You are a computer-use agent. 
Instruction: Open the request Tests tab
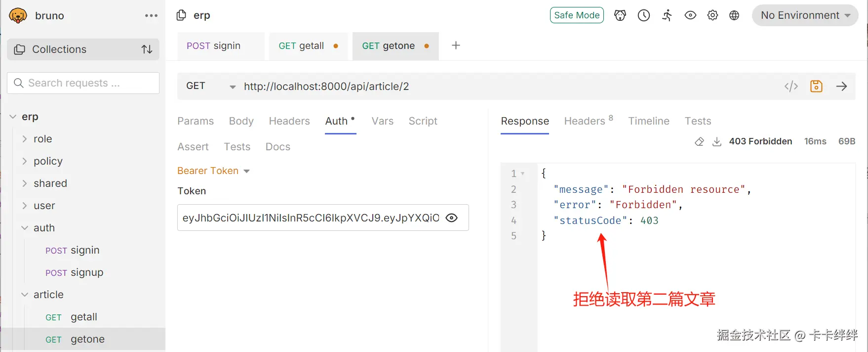237,147
